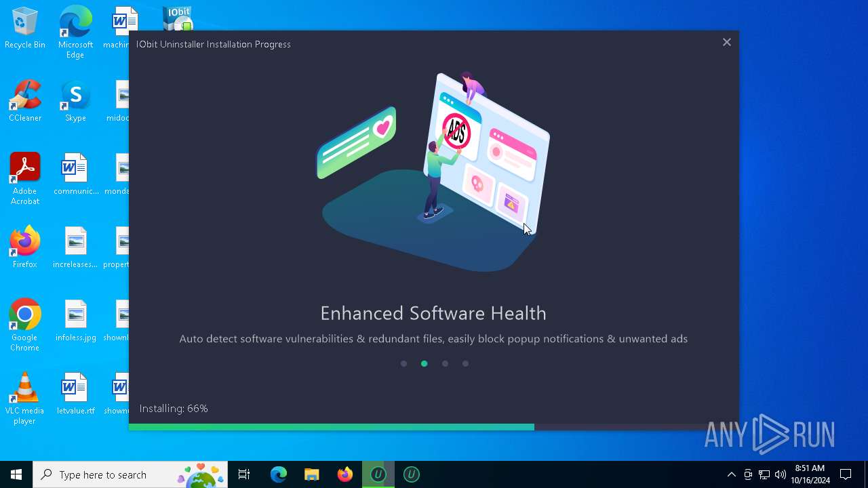Viewport: 868px width, 488px height.
Task: Click the Installing: 66% status text
Action: [174, 409]
